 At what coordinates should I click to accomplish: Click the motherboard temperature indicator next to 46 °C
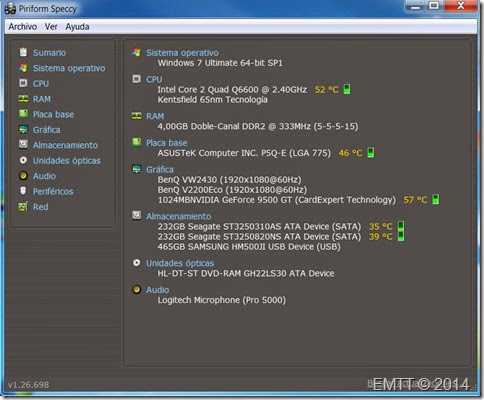pos(370,152)
